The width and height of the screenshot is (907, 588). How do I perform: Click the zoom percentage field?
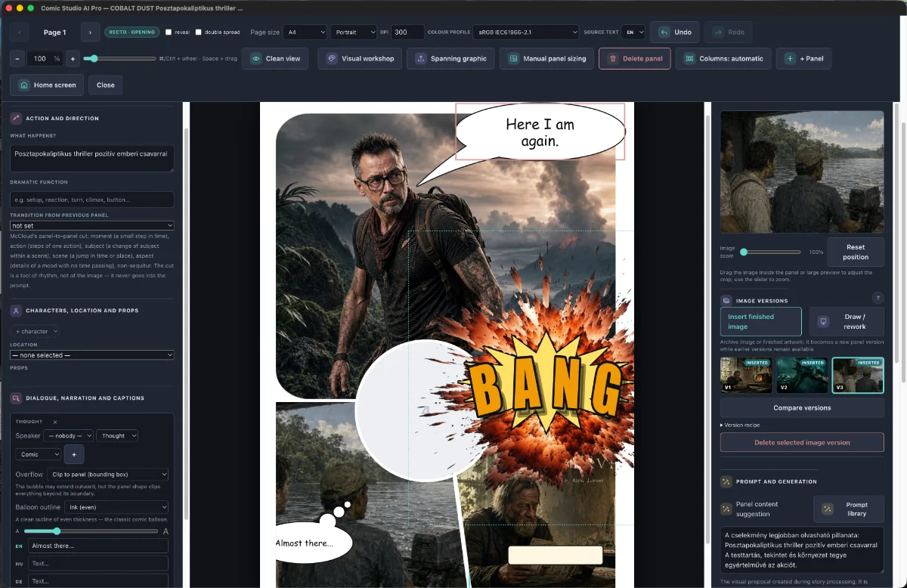[45, 58]
